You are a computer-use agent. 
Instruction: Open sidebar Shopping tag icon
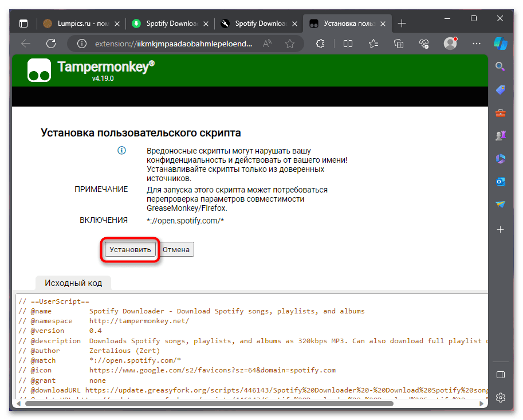pos(500,90)
